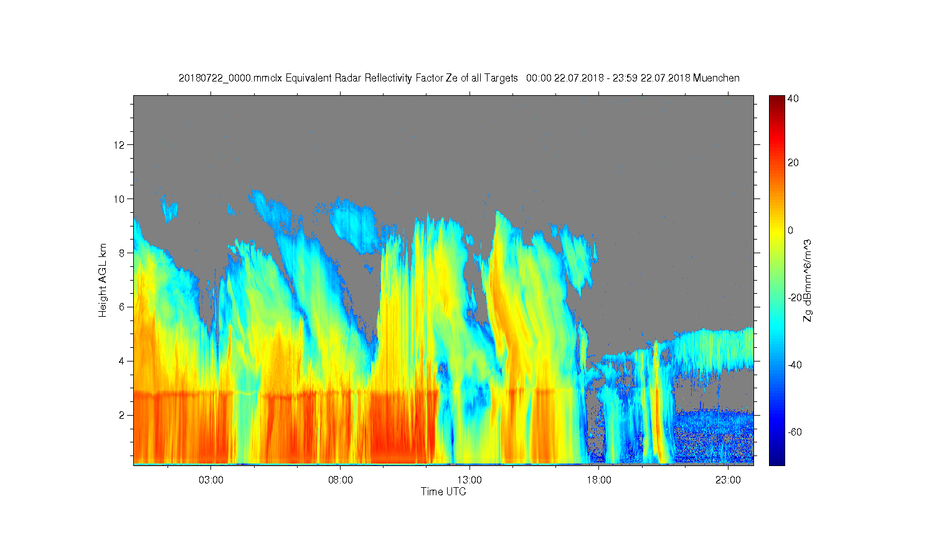Click the yellow zero-level of colorbar
The height and width of the screenshot is (560, 934).
(x=776, y=231)
